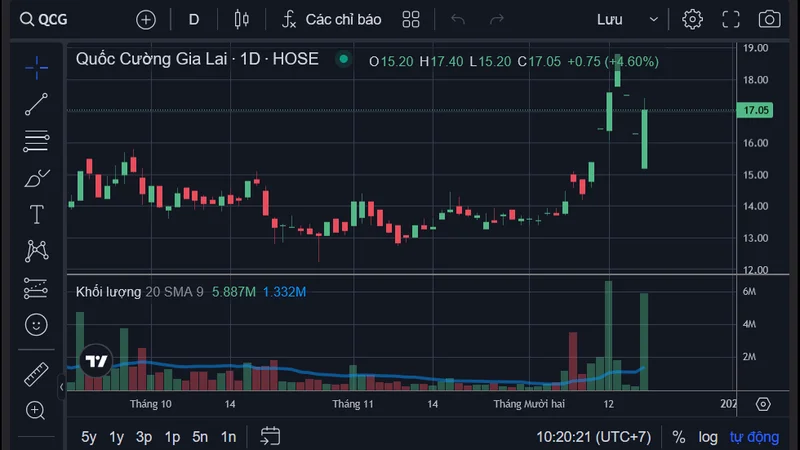The image size is (800, 450).
Task: Click the green market status dot
Action: pos(344,59)
